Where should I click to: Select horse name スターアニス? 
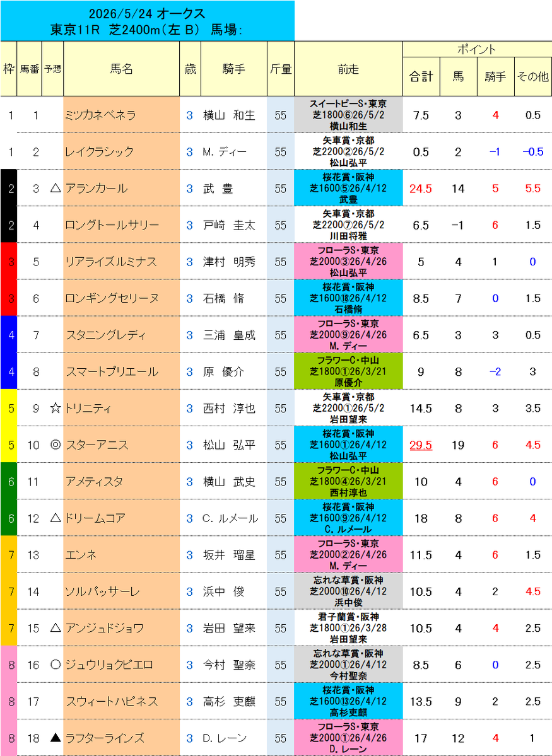(x=97, y=445)
